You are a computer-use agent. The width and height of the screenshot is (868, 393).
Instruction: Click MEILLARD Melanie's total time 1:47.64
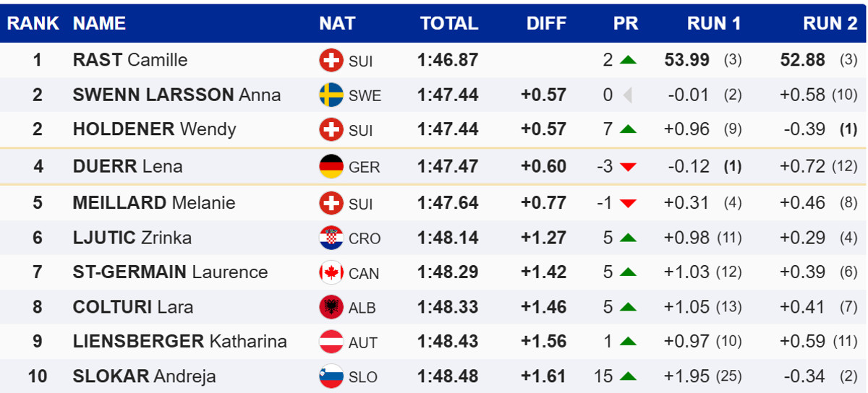click(448, 203)
